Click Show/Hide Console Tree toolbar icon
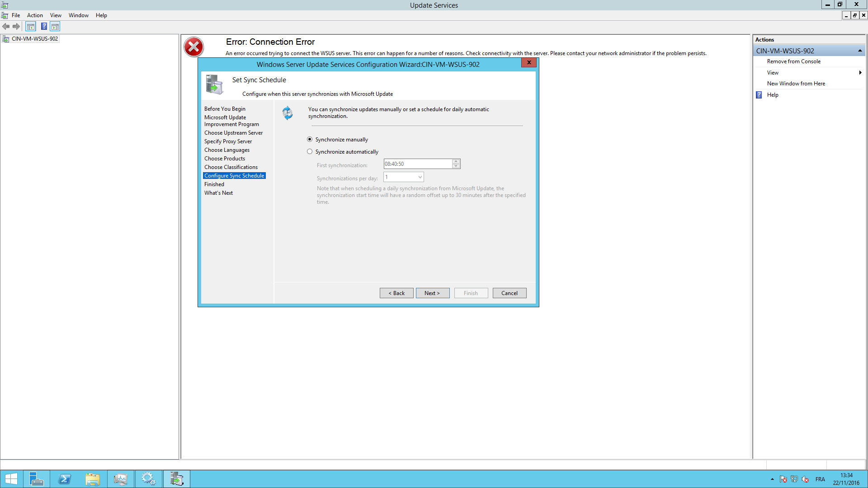This screenshot has height=488, width=868. 31,27
